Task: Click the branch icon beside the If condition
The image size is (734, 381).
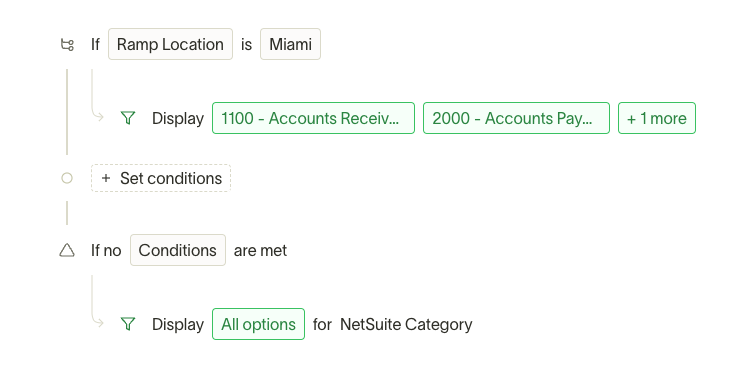Action: (67, 45)
